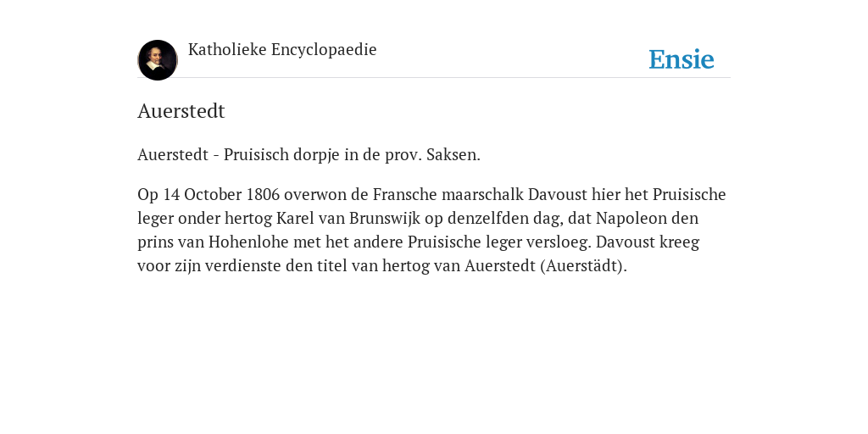
Task: Click the author portrait avatar
Action: coord(158,60)
